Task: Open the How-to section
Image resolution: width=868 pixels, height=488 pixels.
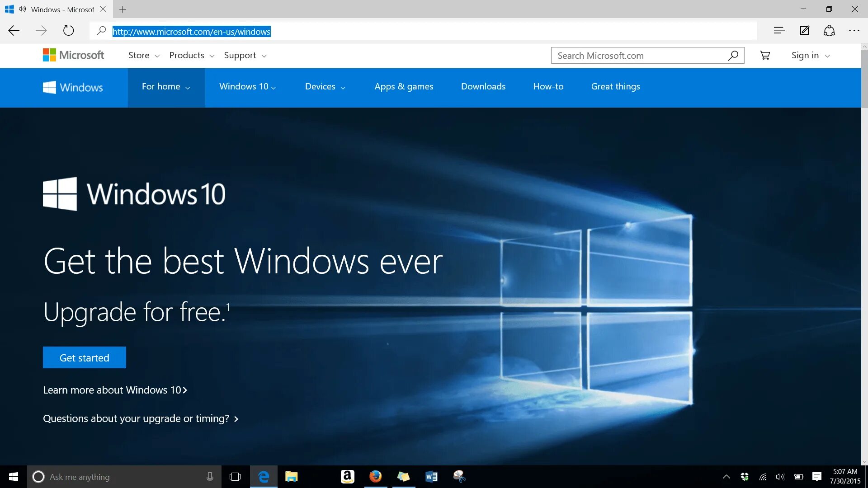Action: point(548,87)
